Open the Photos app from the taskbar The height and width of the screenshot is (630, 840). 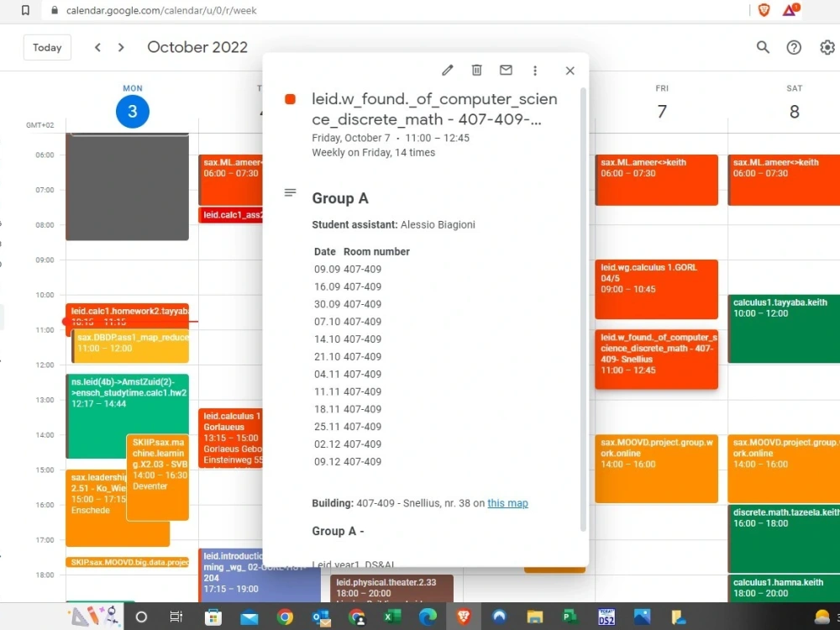click(642, 617)
